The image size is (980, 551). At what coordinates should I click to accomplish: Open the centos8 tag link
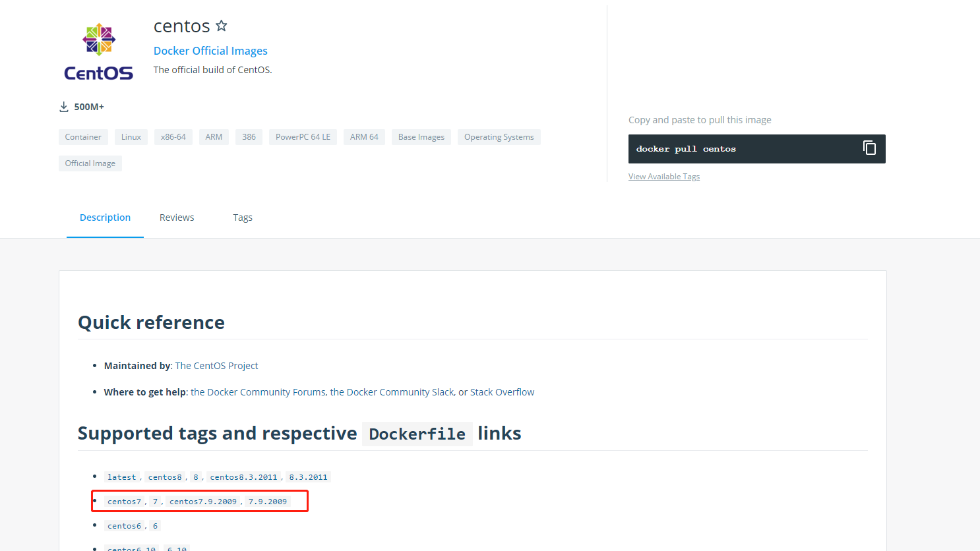pos(165,477)
